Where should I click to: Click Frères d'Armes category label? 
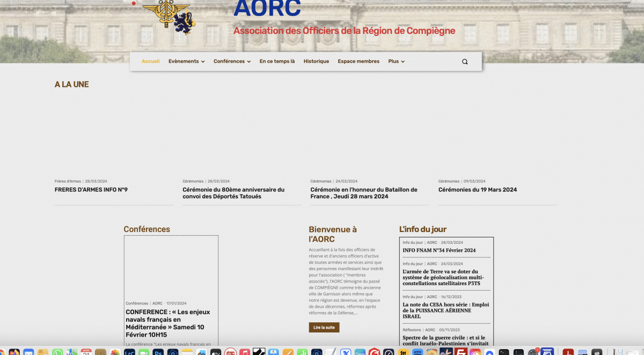point(68,182)
